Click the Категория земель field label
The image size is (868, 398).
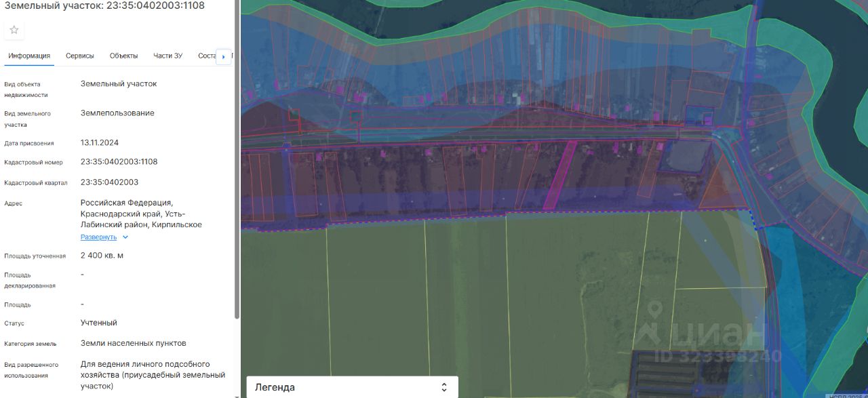click(x=31, y=344)
